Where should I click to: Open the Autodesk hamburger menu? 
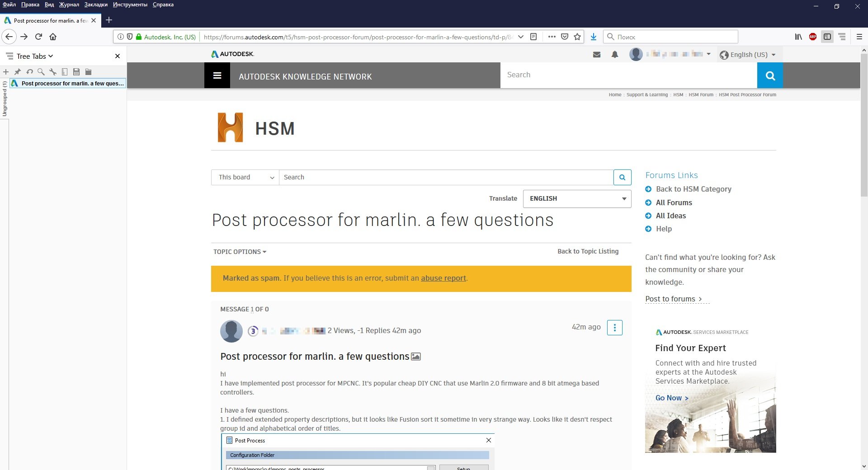tap(217, 75)
